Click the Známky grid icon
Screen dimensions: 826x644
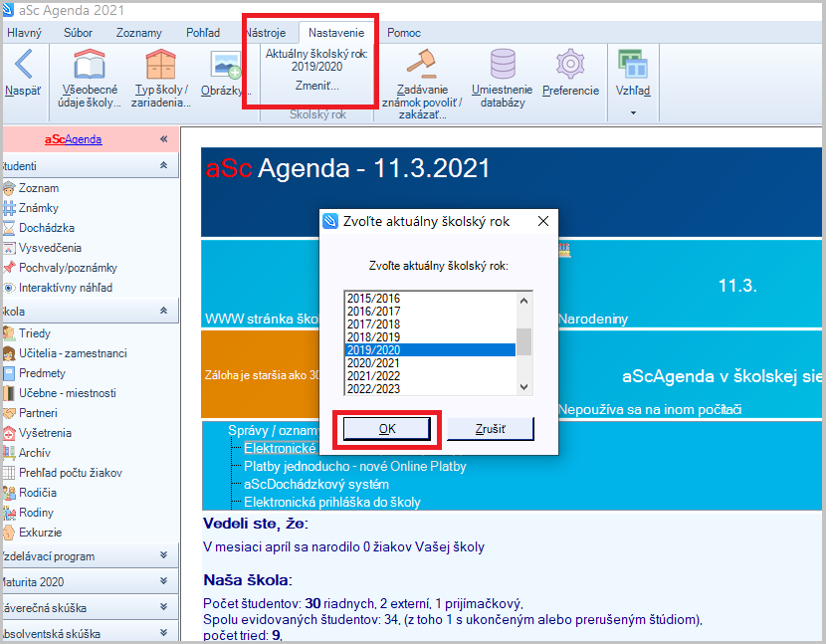[9, 208]
